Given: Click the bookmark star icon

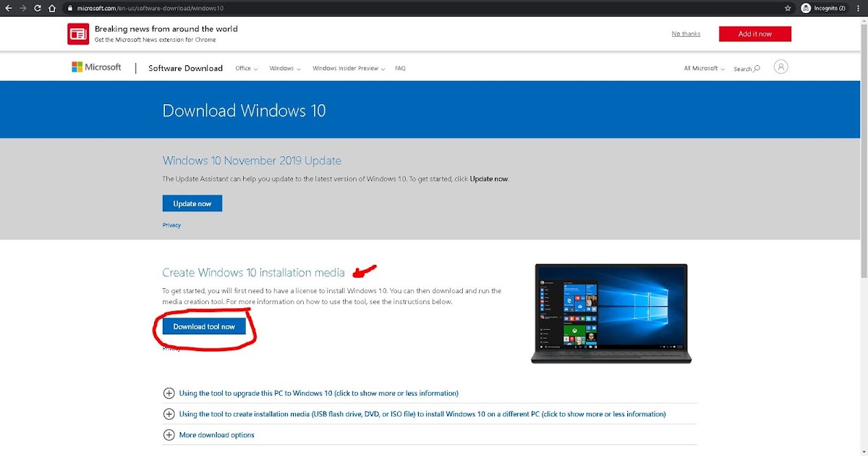Looking at the screenshot, I should click(787, 8).
